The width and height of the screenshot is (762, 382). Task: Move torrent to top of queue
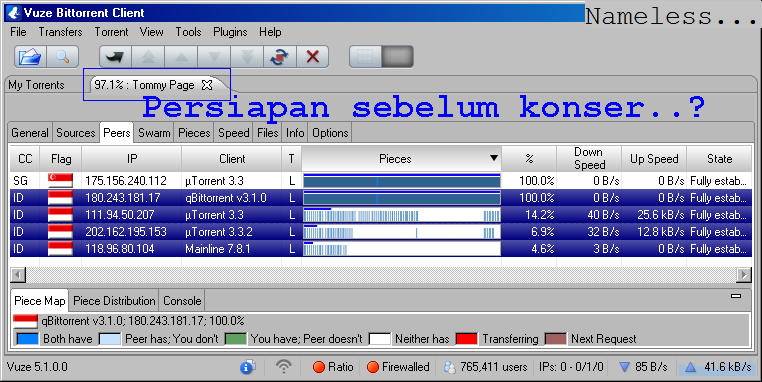[x=148, y=57]
